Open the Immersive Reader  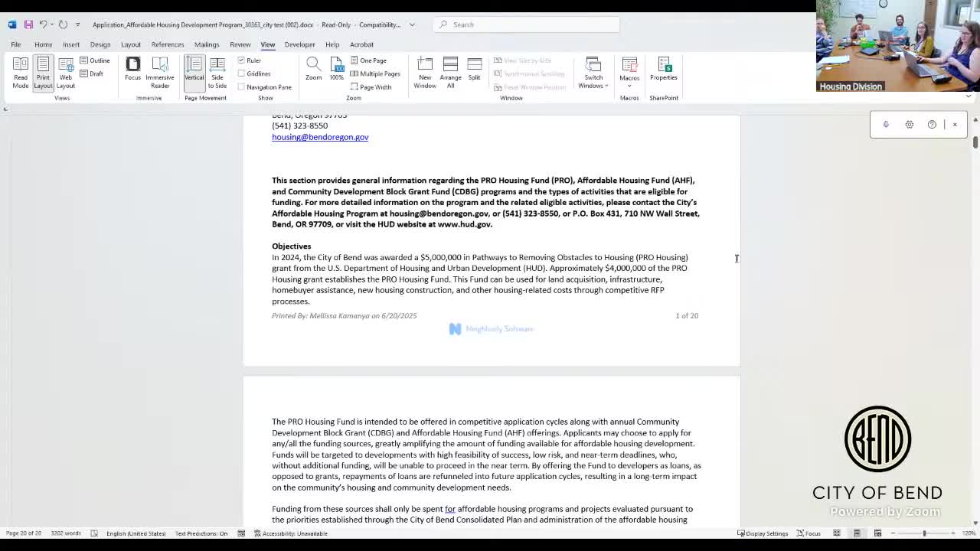click(x=159, y=73)
